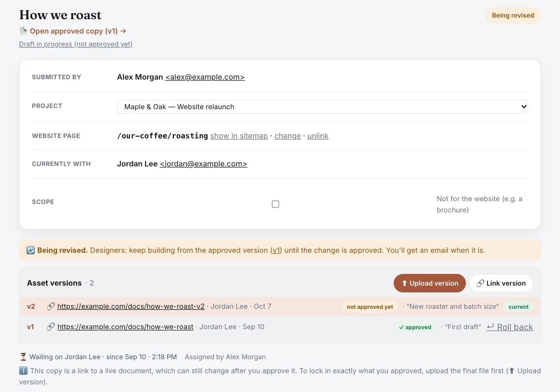Click the alex@example.com email link
Image resolution: width=560 pixels, height=392 pixels.
pyautogui.click(x=205, y=77)
